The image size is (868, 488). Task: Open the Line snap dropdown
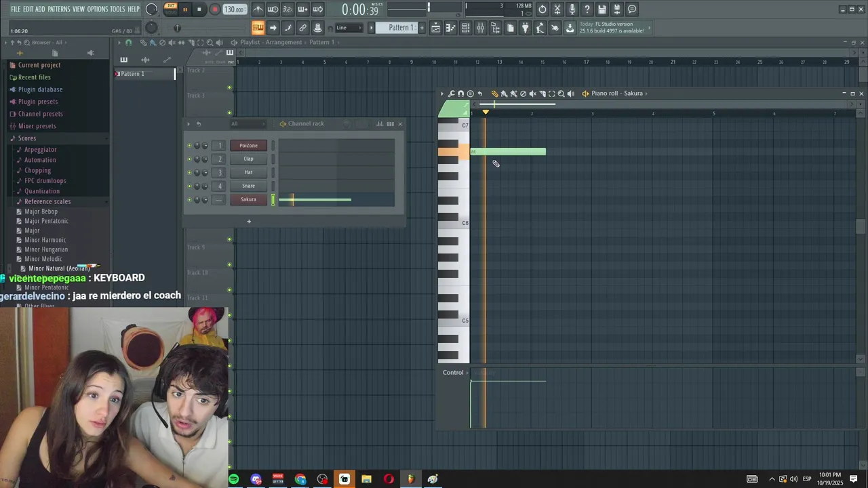(x=349, y=28)
